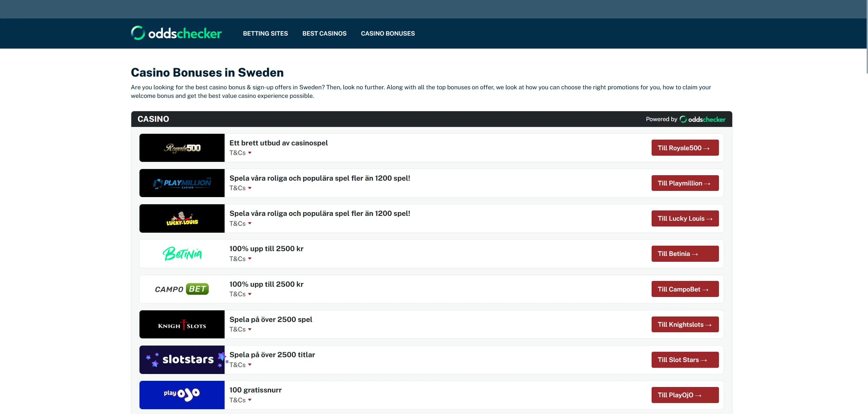Image resolution: width=868 pixels, height=414 pixels.
Task: Open the Best Casinos menu item
Action: pos(324,34)
